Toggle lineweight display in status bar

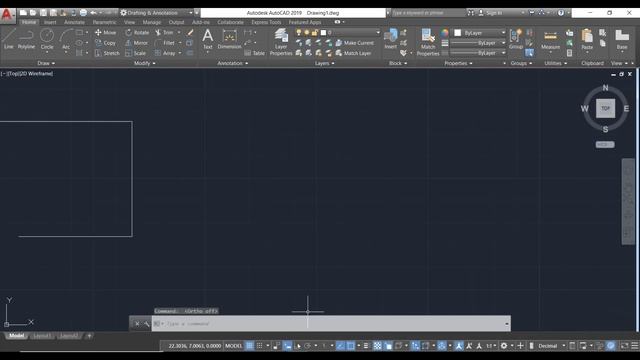366,346
